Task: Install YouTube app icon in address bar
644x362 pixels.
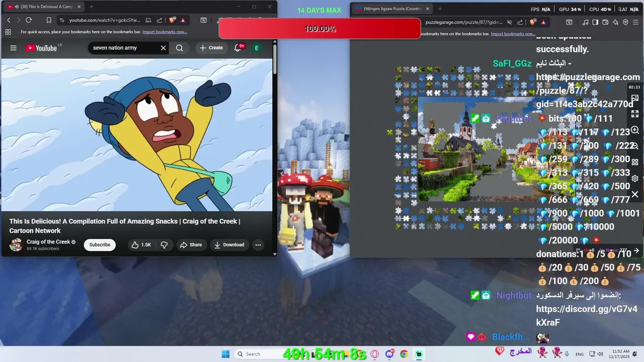Action: [x=148, y=20]
